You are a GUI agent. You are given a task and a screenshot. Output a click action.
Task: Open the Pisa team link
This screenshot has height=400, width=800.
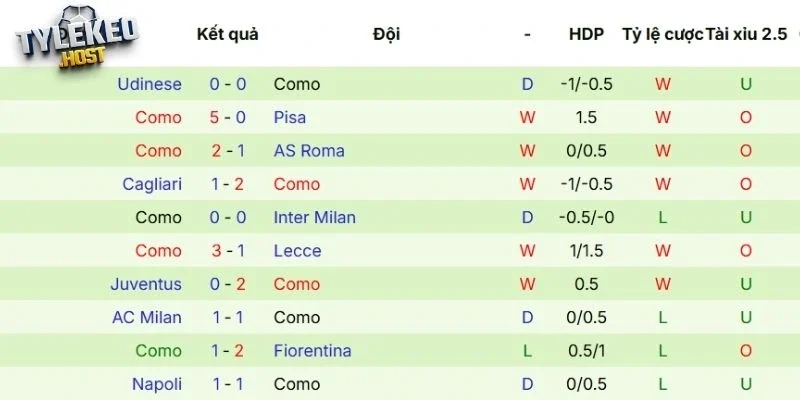290,117
